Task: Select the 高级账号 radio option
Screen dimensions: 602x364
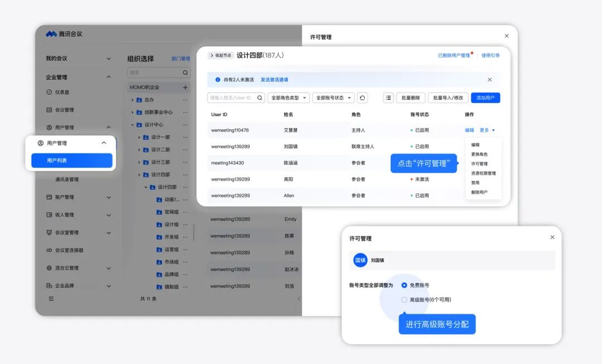Action: 404,300
